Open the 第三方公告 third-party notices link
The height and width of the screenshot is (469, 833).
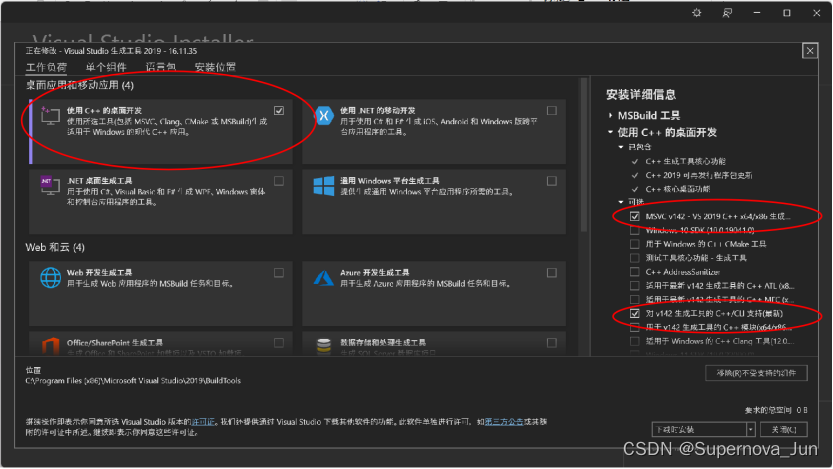504,422
